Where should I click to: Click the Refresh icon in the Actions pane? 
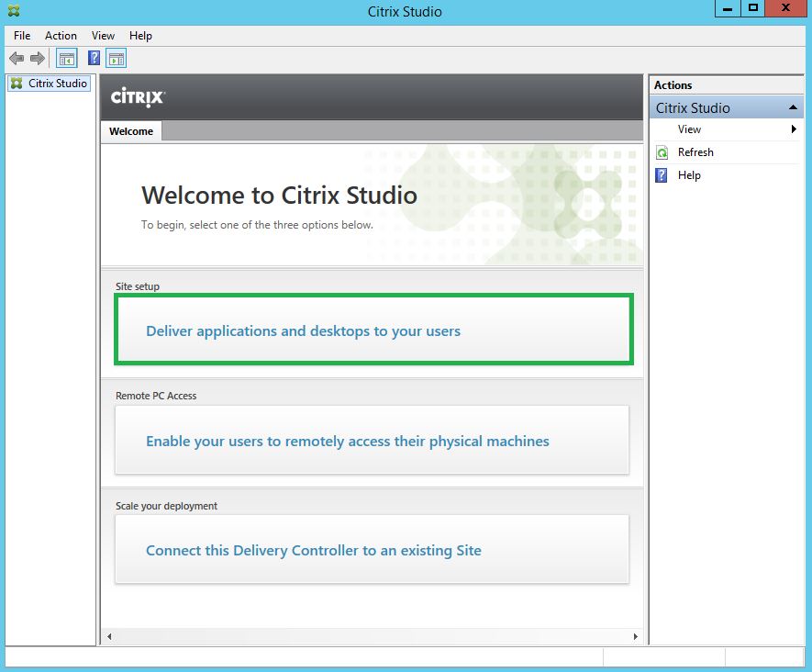[662, 152]
